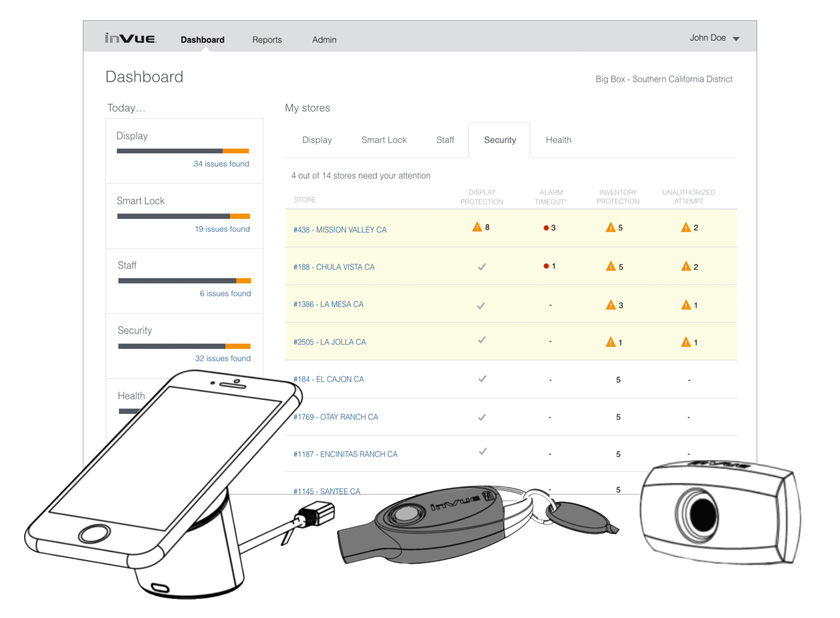Select the Display card heading in Today panel
Image resolution: width=840 pixels, height=618 pixels.
click(x=132, y=136)
